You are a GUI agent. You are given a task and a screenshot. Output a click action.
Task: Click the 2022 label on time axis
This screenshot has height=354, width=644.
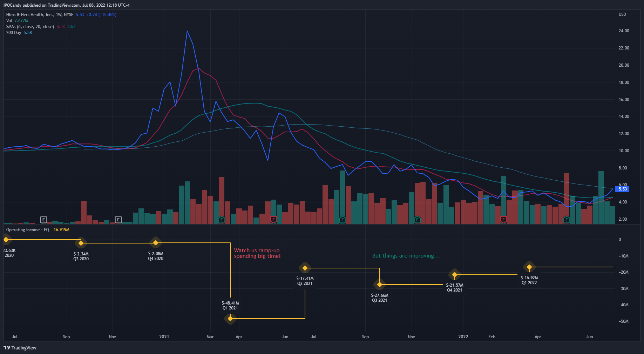point(463,337)
